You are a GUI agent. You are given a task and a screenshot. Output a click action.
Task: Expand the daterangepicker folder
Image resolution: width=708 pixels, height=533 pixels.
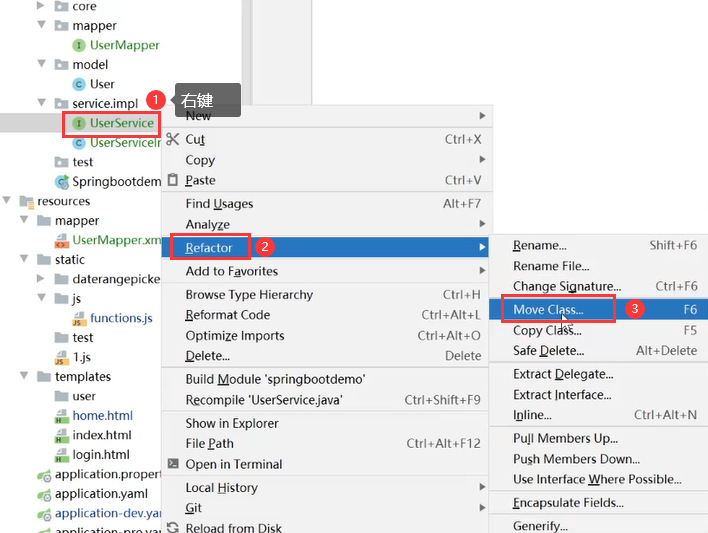tap(41, 278)
